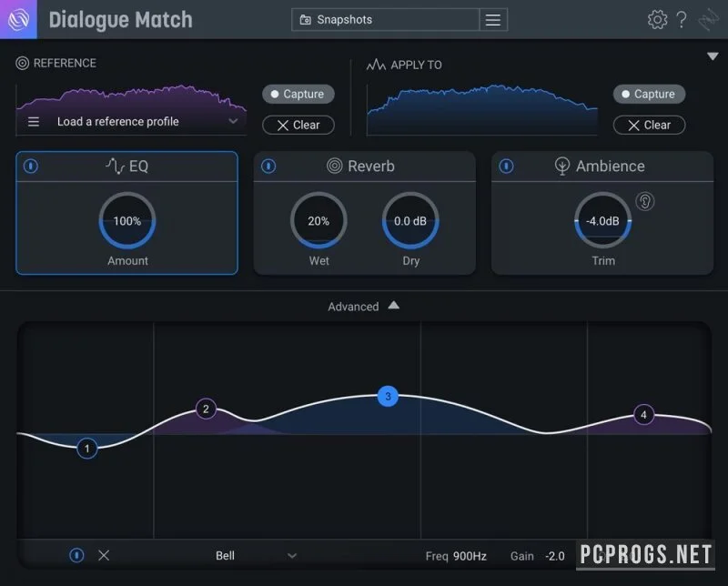Click the Apply To blue spectrum display

point(482,109)
